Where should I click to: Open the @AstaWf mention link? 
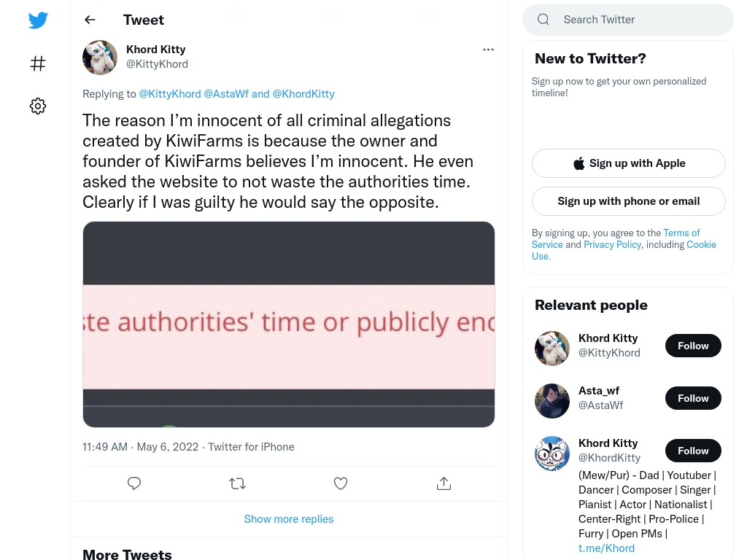(x=226, y=94)
